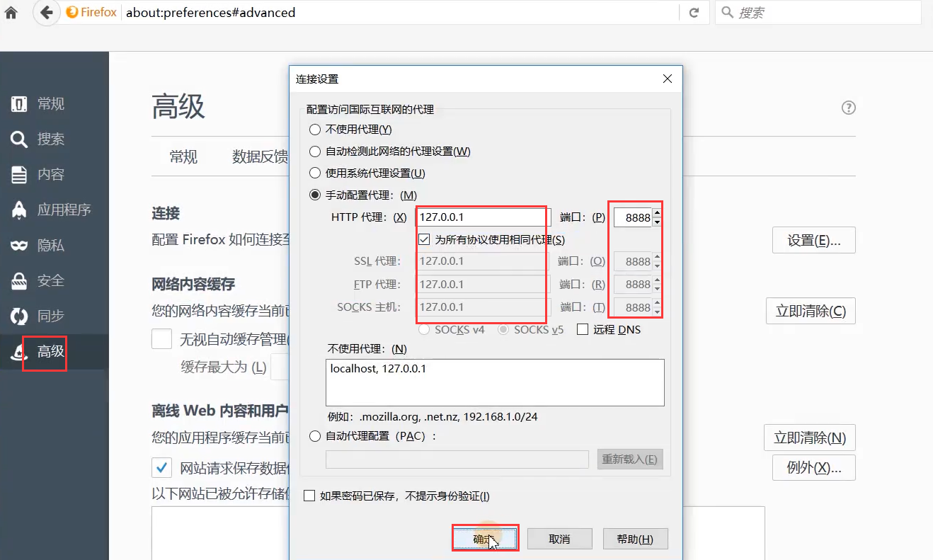Click the disabled 重新载入(E) button

pyautogui.click(x=630, y=459)
